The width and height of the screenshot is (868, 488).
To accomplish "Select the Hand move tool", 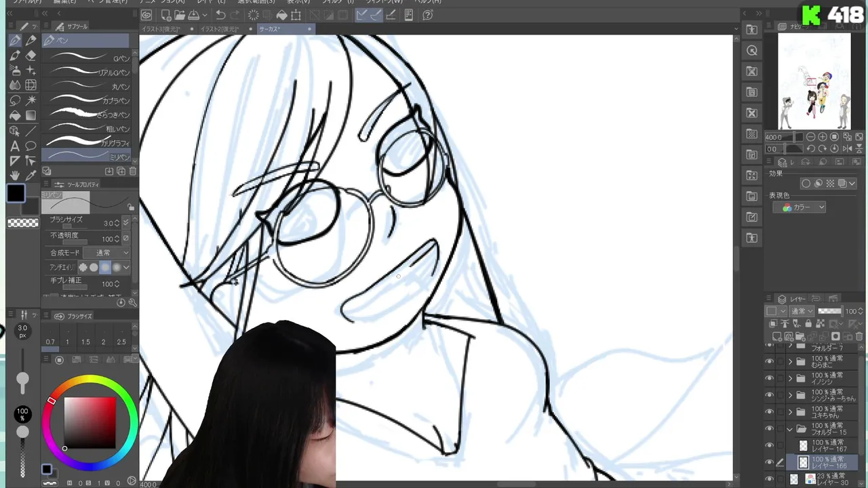I will (15, 176).
